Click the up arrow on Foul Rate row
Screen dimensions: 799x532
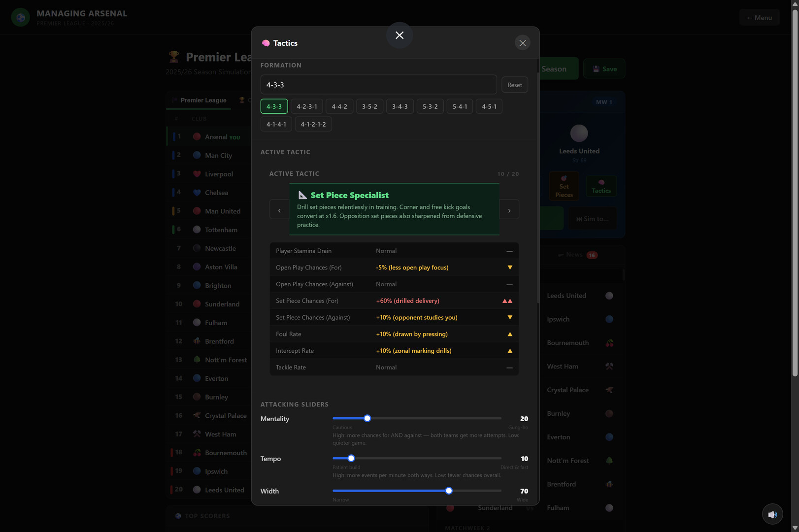[510, 334]
